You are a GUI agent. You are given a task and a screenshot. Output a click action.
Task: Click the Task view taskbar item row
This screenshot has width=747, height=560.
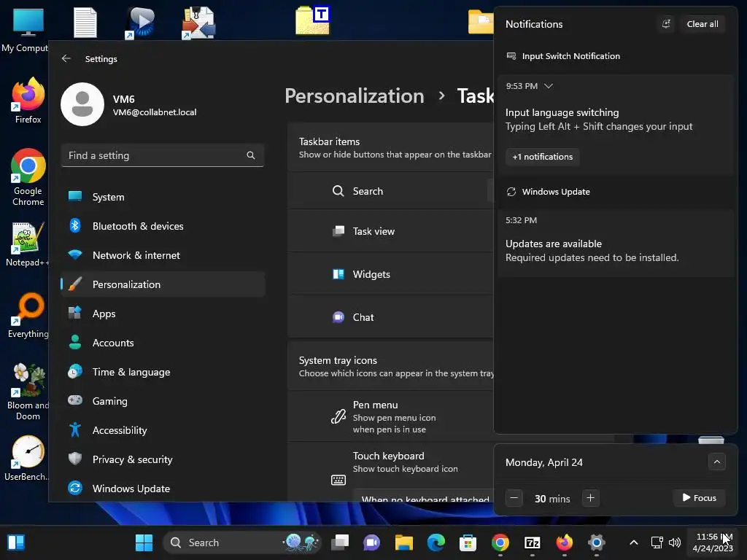pyautogui.click(x=390, y=231)
